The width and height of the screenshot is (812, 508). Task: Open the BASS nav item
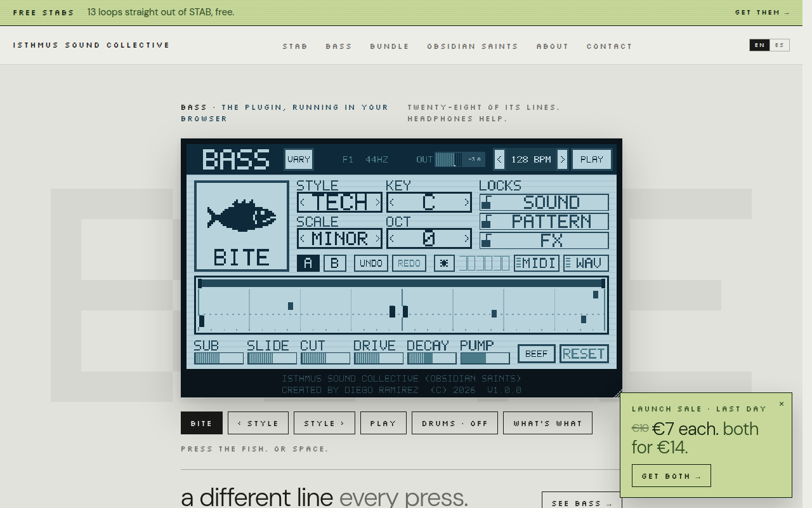coord(339,46)
